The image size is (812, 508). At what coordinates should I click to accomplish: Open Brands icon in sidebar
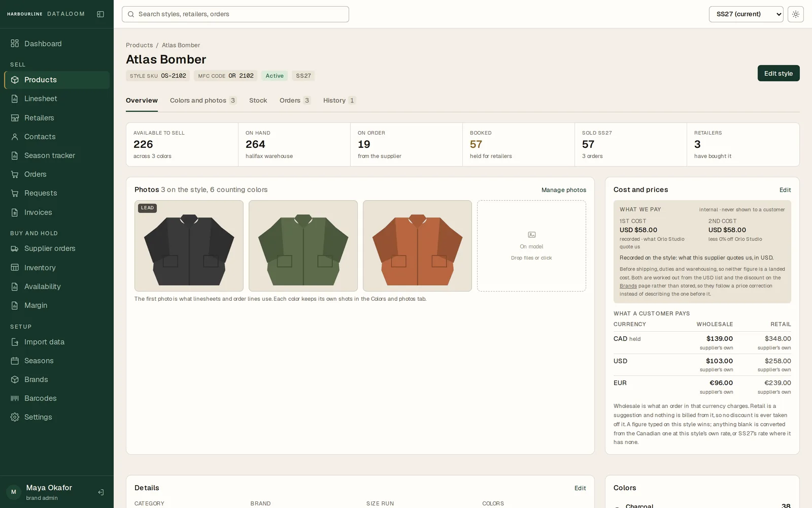[x=15, y=379]
